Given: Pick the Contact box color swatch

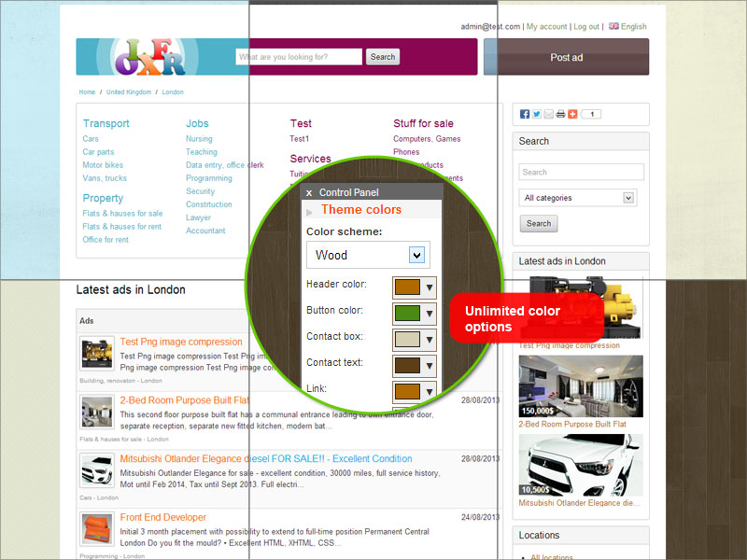Looking at the screenshot, I should [x=407, y=340].
